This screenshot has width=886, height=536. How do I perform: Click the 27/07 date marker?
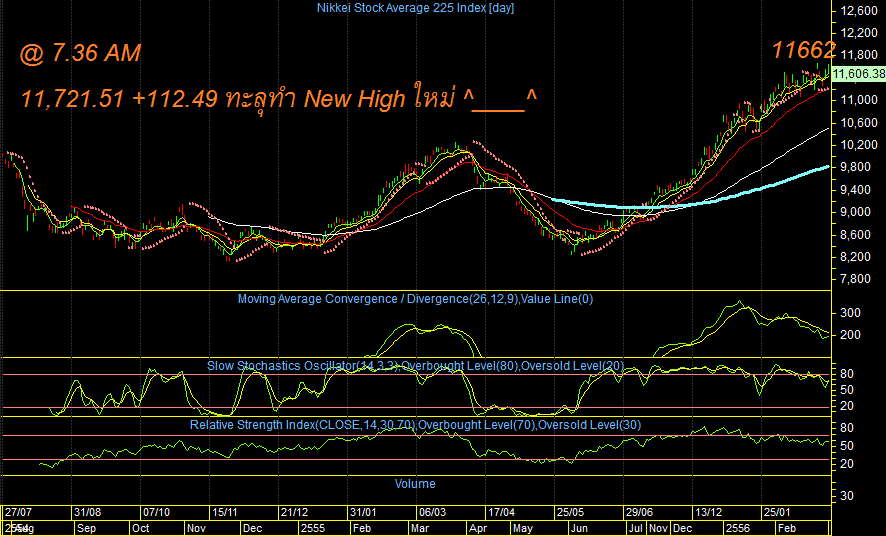(x=18, y=512)
